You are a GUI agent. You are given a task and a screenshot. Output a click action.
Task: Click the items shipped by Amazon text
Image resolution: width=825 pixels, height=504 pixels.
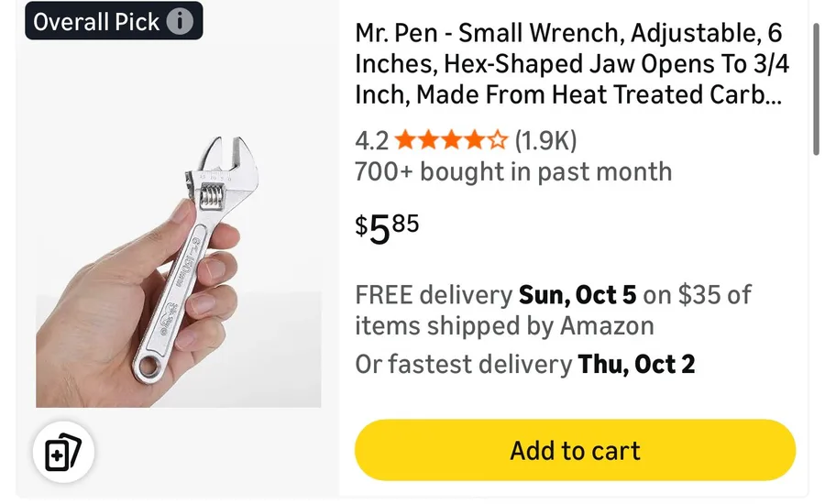[504, 325]
